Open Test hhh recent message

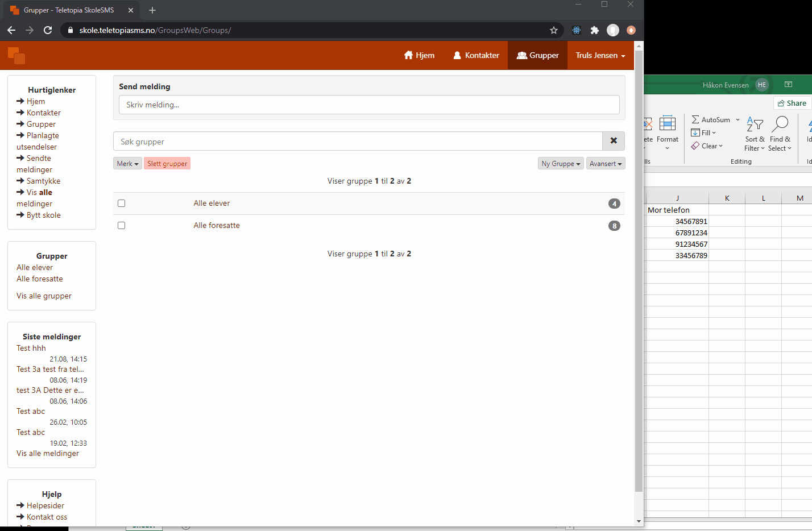coord(31,348)
